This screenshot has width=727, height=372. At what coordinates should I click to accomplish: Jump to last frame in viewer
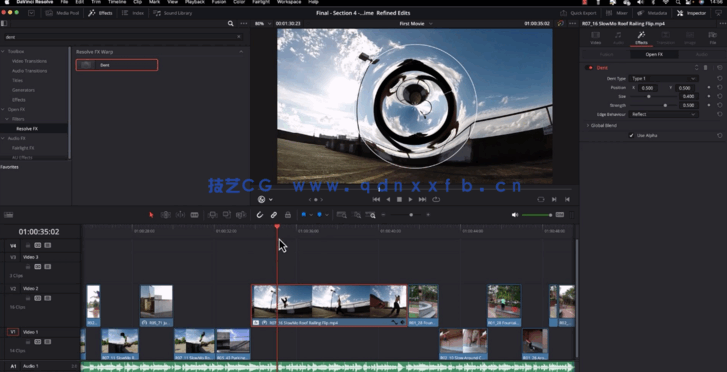click(x=422, y=199)
